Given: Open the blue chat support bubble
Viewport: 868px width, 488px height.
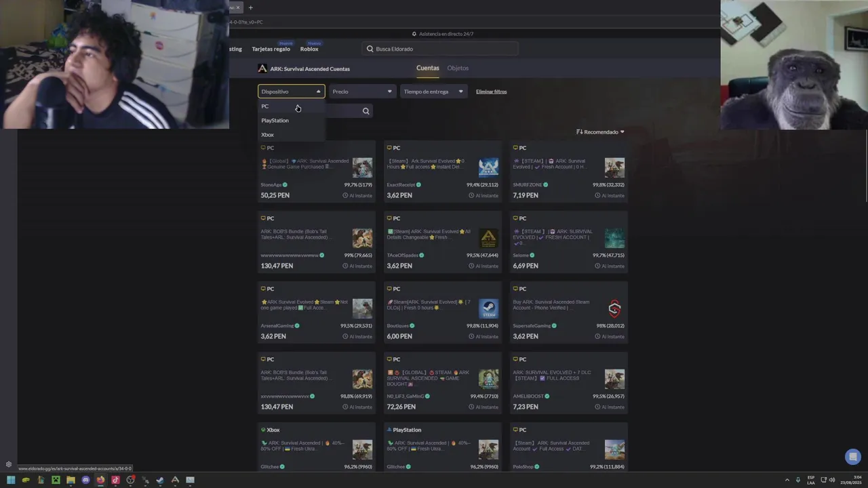Looking at the screenshot, I should point(853,457).
